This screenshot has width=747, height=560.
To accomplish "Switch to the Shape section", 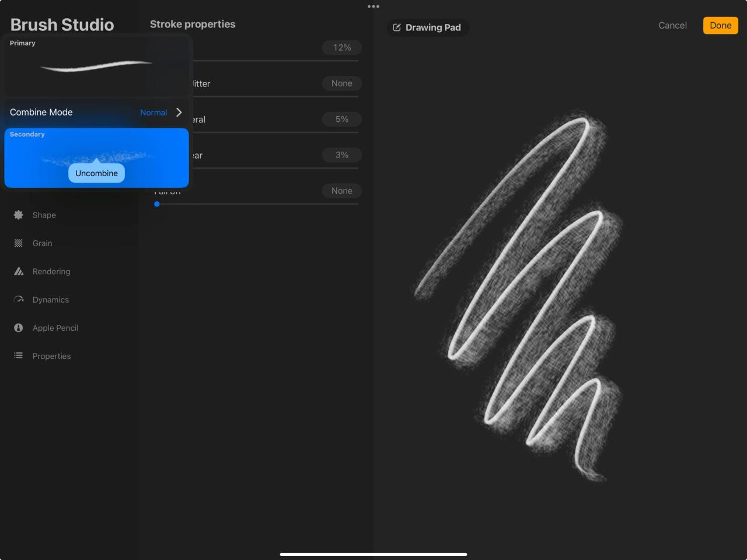I will tap(44, 215).
